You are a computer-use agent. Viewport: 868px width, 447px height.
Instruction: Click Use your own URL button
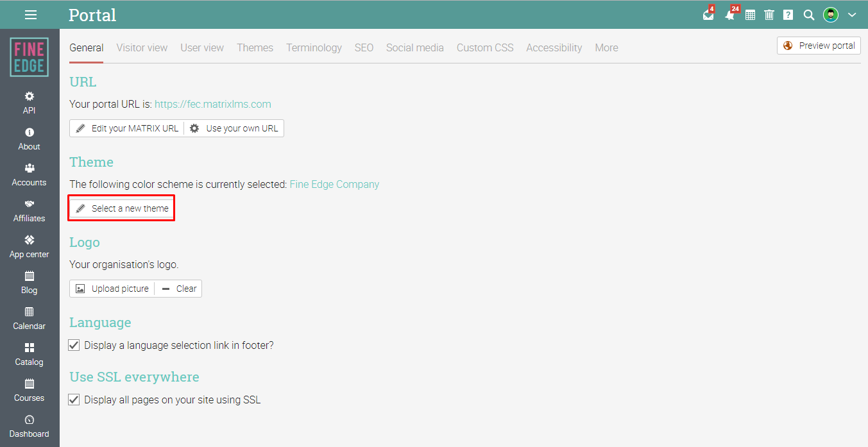(x=234, y=128)
